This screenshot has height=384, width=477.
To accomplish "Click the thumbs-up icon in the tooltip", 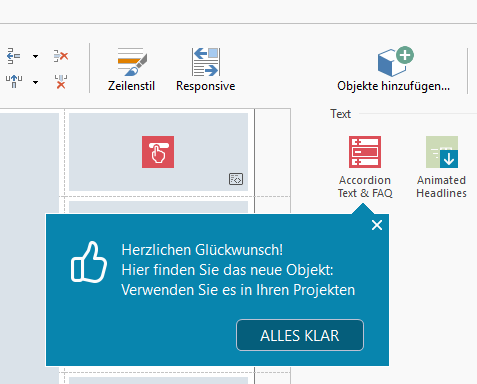I will (x=89, y=262).
